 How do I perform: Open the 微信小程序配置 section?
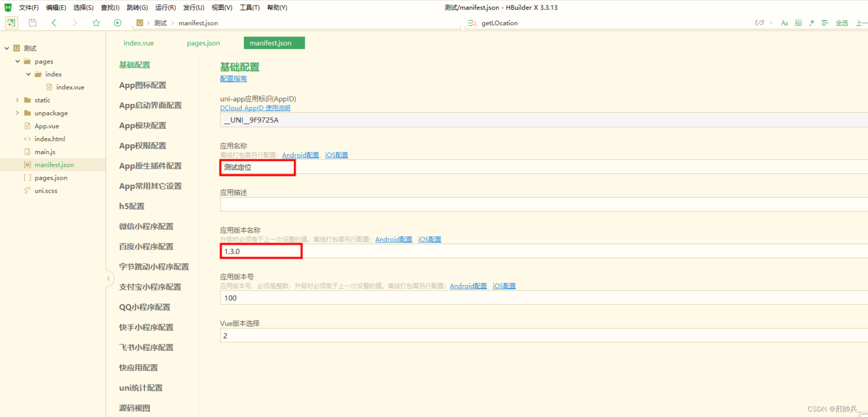coord(146,226)
